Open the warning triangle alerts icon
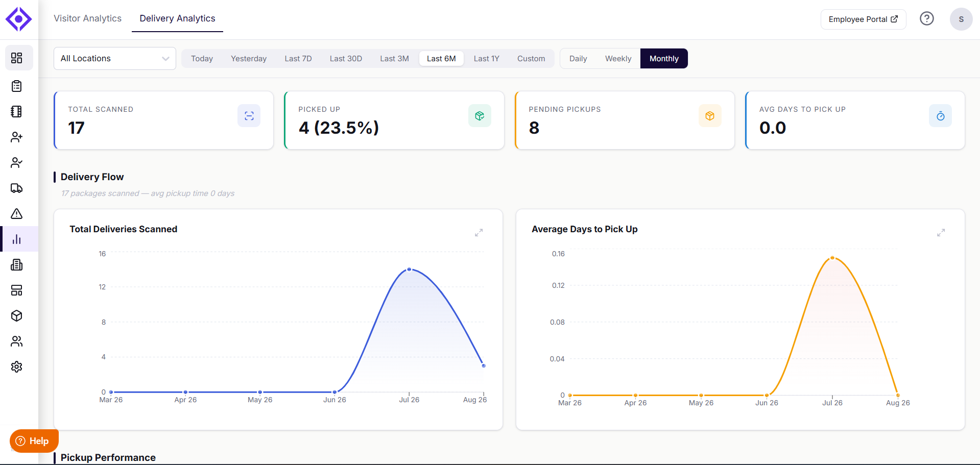This screenshot has width=980, height=465. 17,214
